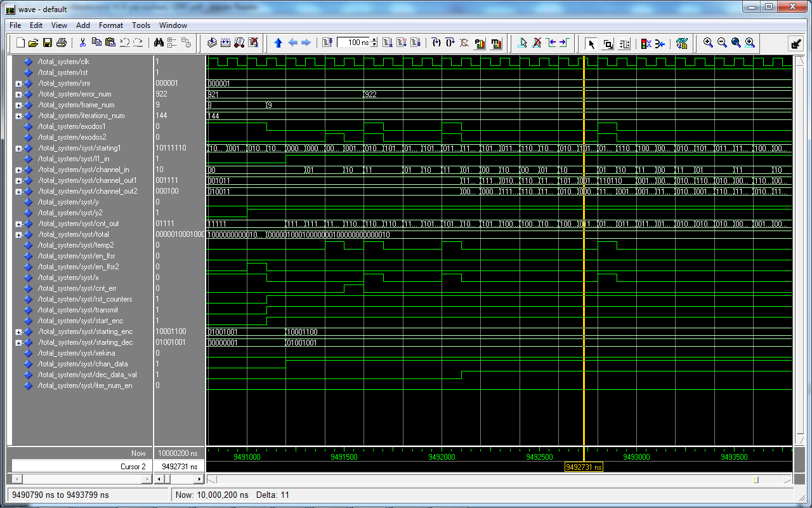
Task: Open the Window menu
Action: [173, 25]
